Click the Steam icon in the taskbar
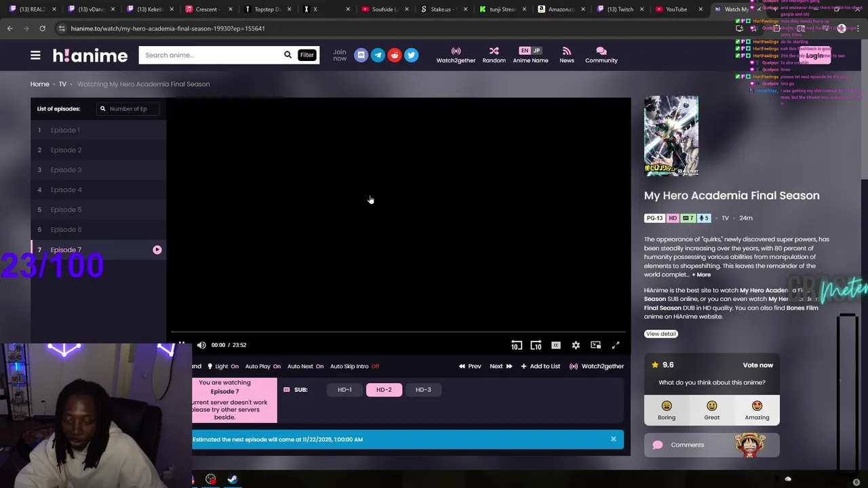The height and width of the screenshot is (488, 868). [232, 479]
